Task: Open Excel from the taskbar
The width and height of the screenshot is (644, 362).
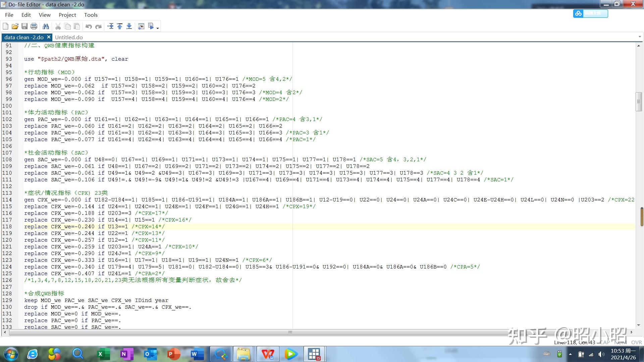Action: pos(103,354)
